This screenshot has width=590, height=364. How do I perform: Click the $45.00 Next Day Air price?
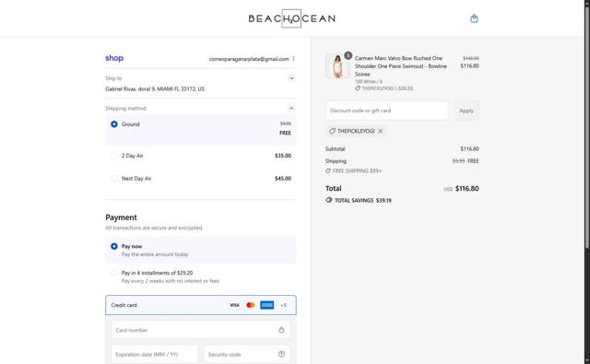click(x=283, y=178)
